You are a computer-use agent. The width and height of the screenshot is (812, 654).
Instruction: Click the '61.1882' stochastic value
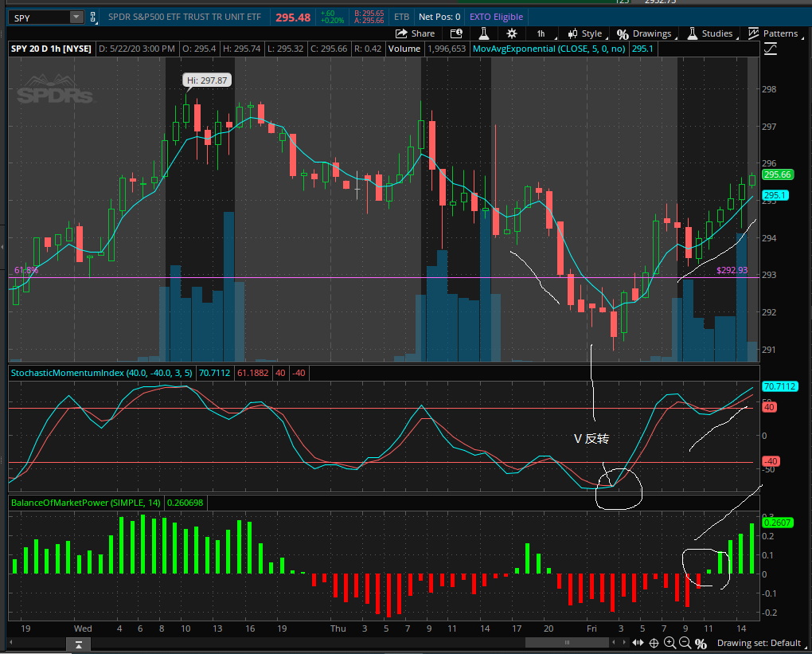[x=252, y=373]
